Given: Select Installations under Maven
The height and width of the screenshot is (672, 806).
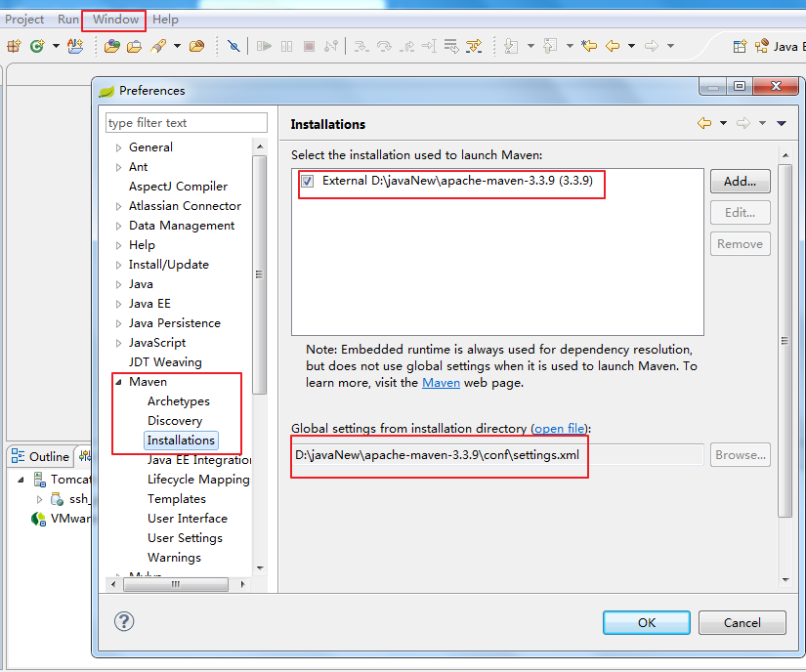Looking at the screenshot, I should (x=181, y=441).
